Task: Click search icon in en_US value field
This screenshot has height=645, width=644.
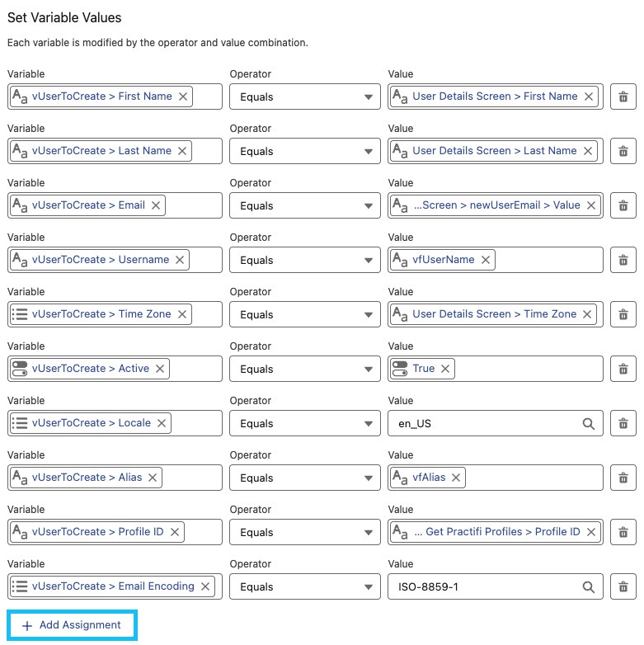Action: 588,423
